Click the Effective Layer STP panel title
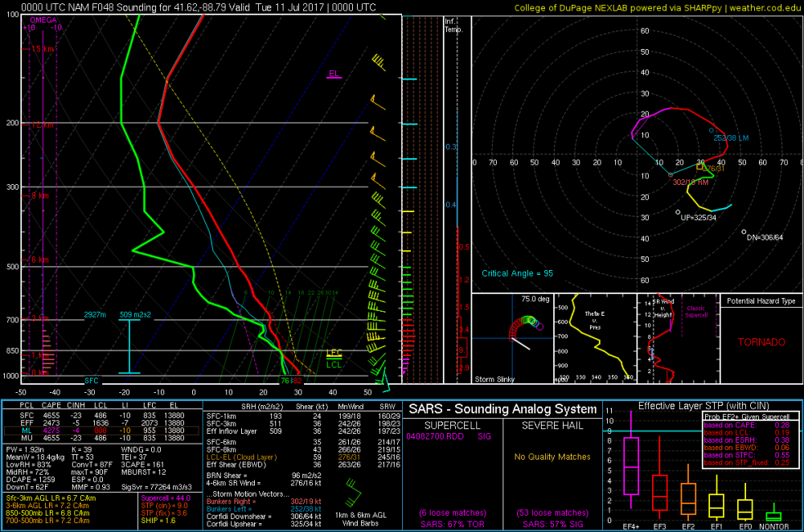Image resolution: width=804 pixels, height=532 pixels. (703, 406)
